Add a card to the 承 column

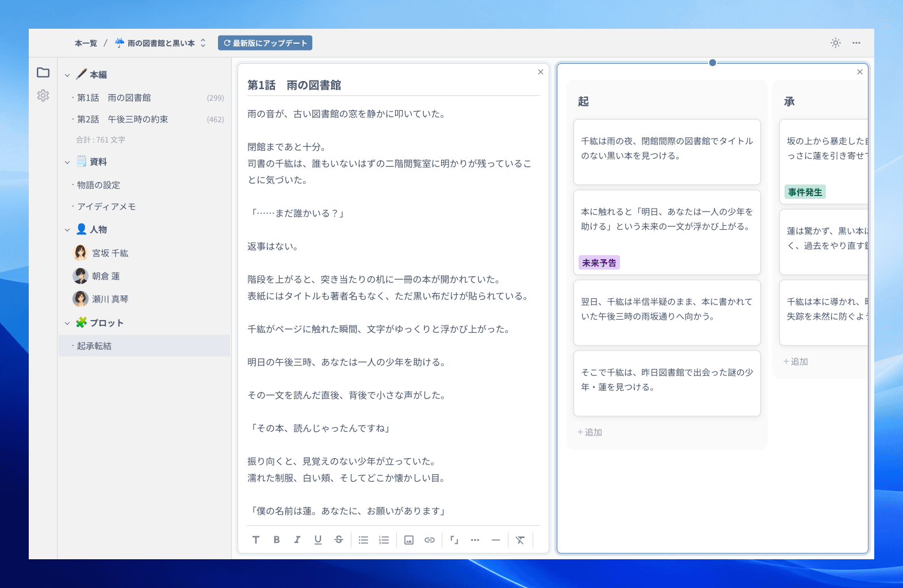click(x=795, y=362)
